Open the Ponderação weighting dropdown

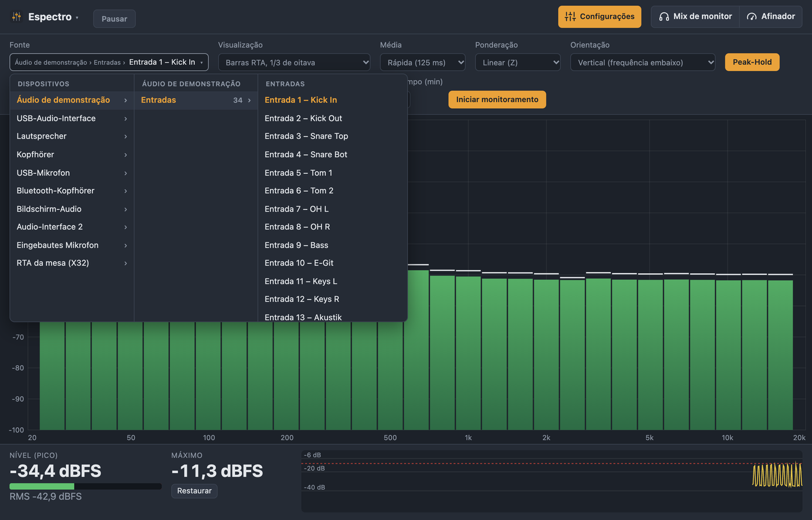(x=518, y=63)
